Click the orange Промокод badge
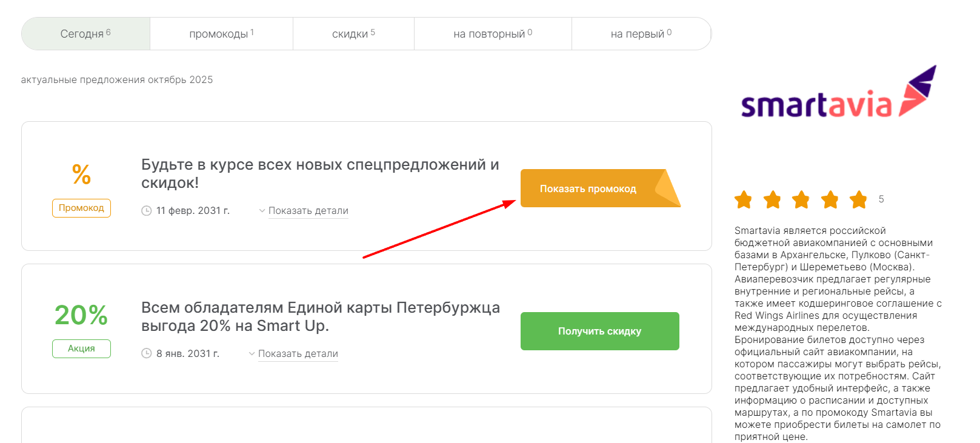980x443 pixels. [81, 208]
